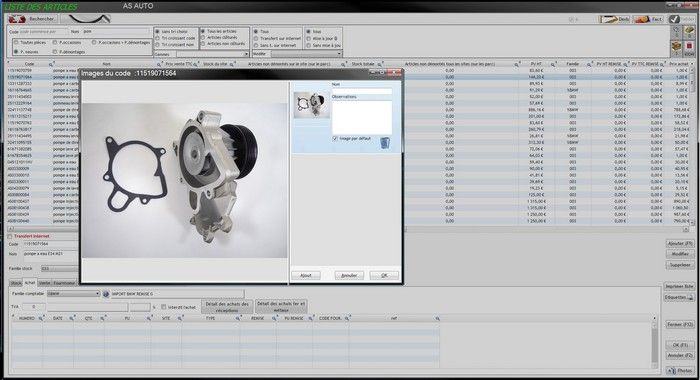Open the Fact invoice button
Screen dimensions: 700x380
[648, 19]
